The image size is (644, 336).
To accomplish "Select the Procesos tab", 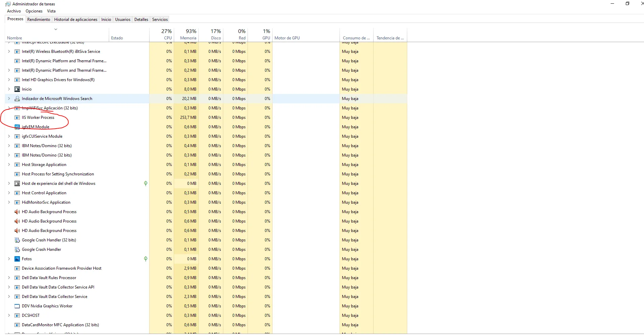I will 15,19.
